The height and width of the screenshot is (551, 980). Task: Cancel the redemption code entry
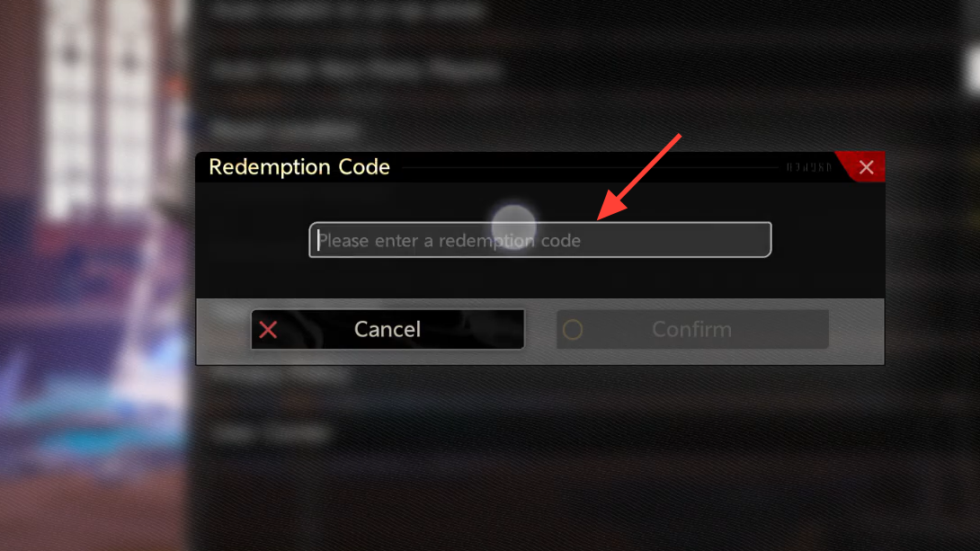(x=388, y=329)
